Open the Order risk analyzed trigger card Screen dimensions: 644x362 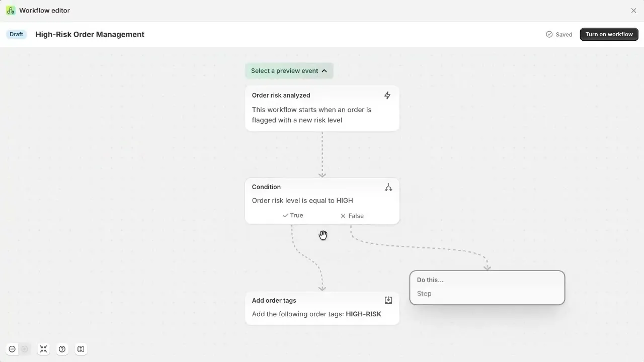[322, 108]
